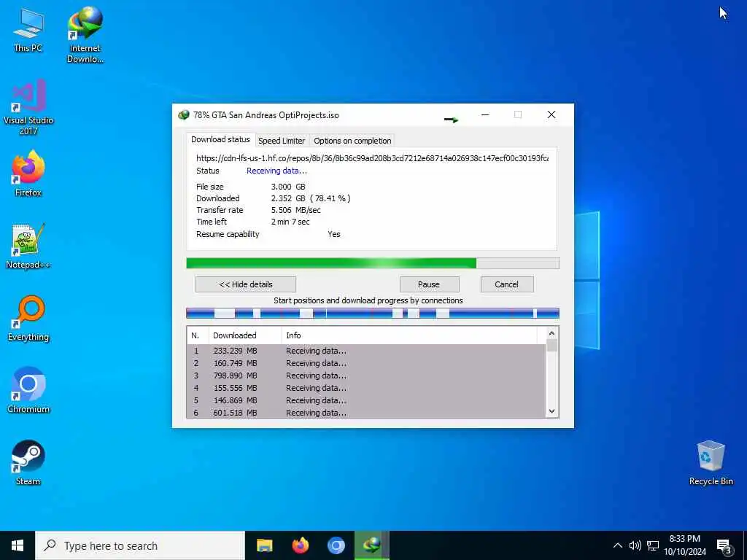Click the 3.000 GB file size value
747x560 pixels.
[288, 187]
